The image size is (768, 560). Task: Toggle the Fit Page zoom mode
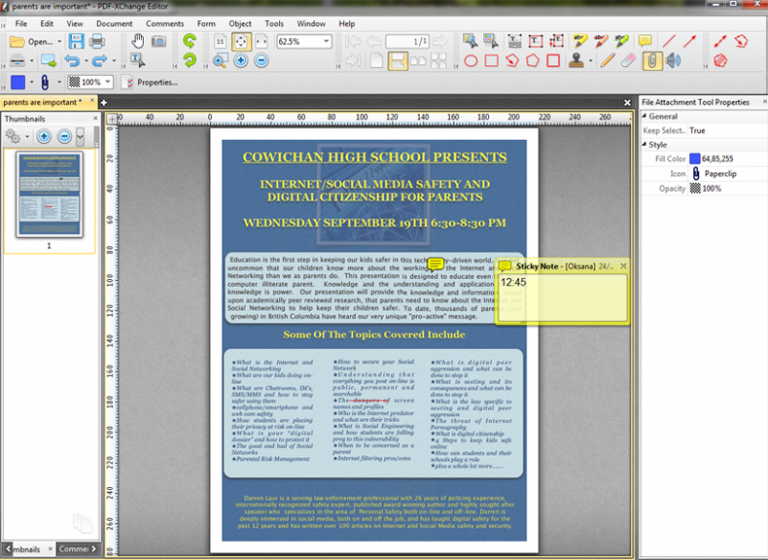tap(240, 41)
